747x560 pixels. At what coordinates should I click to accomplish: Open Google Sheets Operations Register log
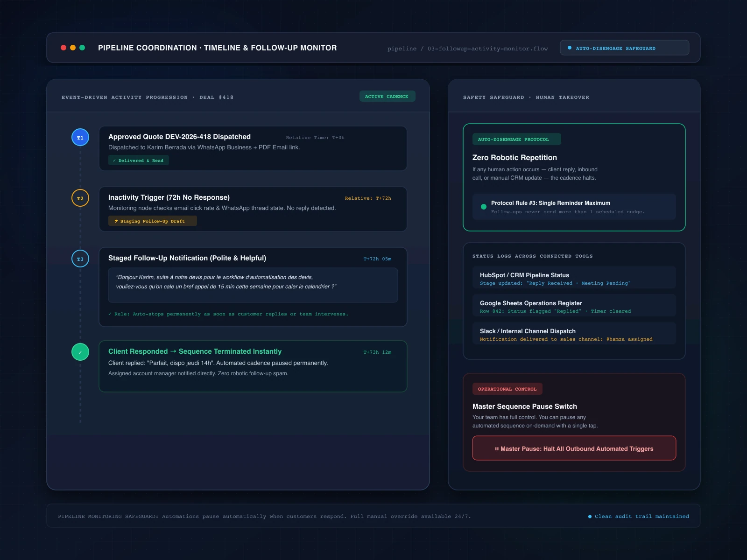574,306
